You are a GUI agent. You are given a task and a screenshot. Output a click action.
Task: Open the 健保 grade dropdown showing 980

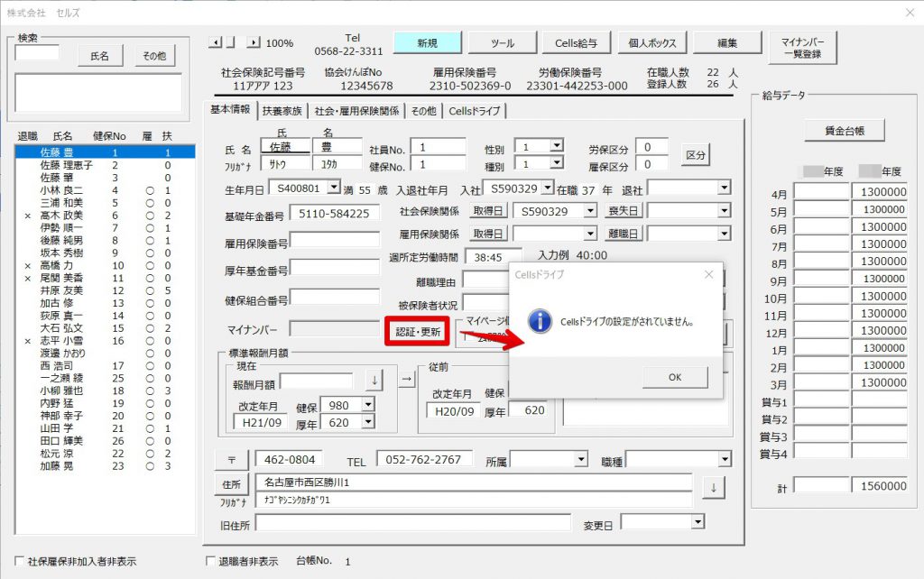point(368,405)
